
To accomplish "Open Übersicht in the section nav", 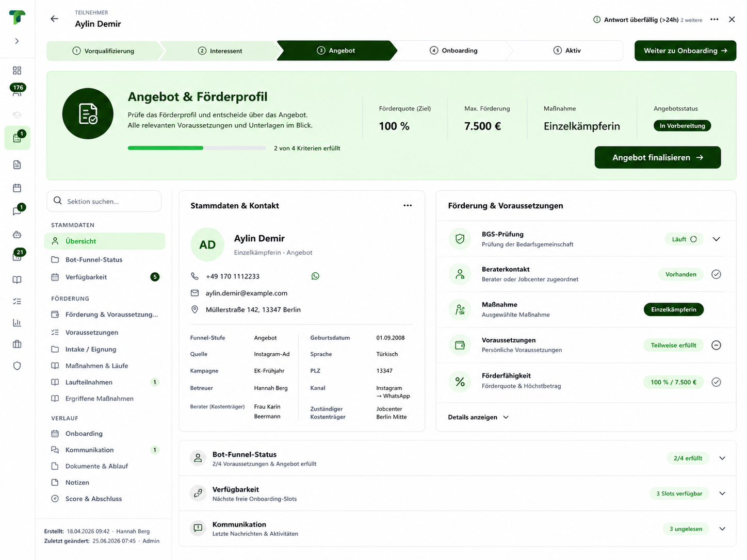I will click(105, 241).
